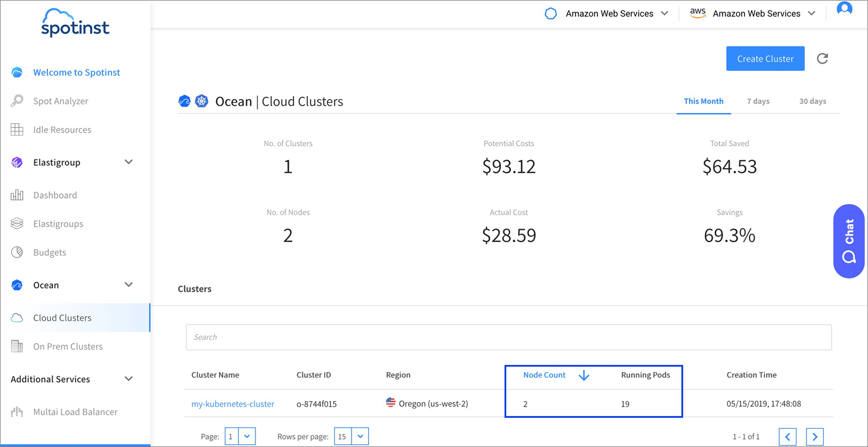Click Oregon (us-west-2) region text
The width and height of the screenshot is (868, 447).
click(x=433, y=404)
